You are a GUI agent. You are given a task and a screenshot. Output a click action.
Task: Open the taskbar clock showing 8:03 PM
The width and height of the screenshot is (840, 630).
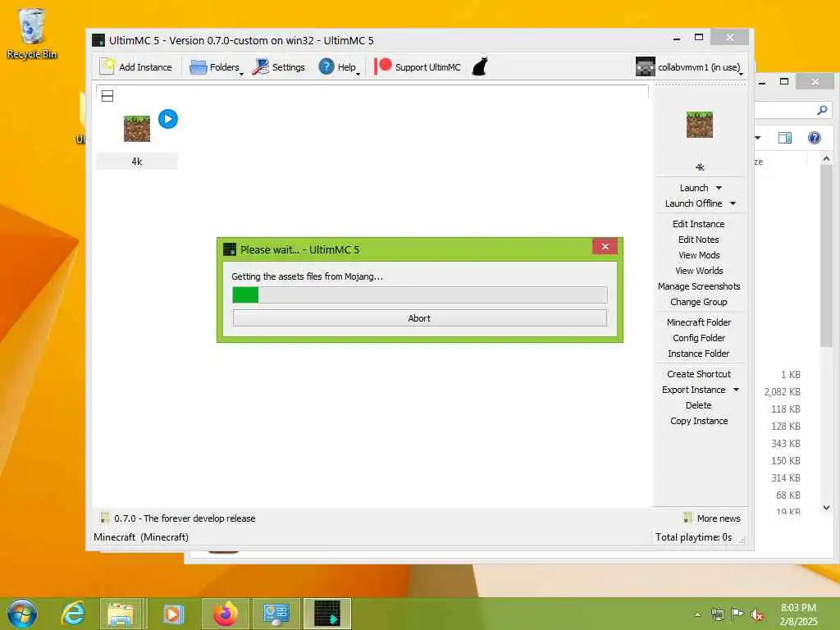tap(798, 614)
